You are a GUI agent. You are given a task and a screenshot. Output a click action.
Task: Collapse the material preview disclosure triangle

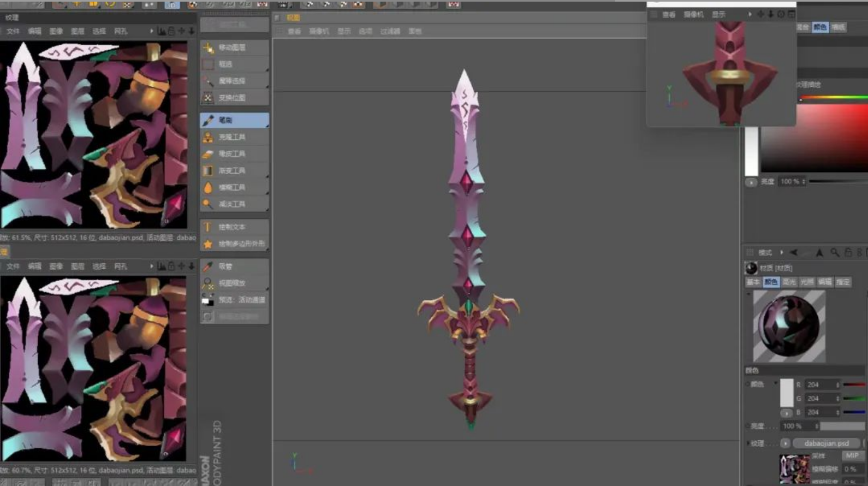[748, 294]
